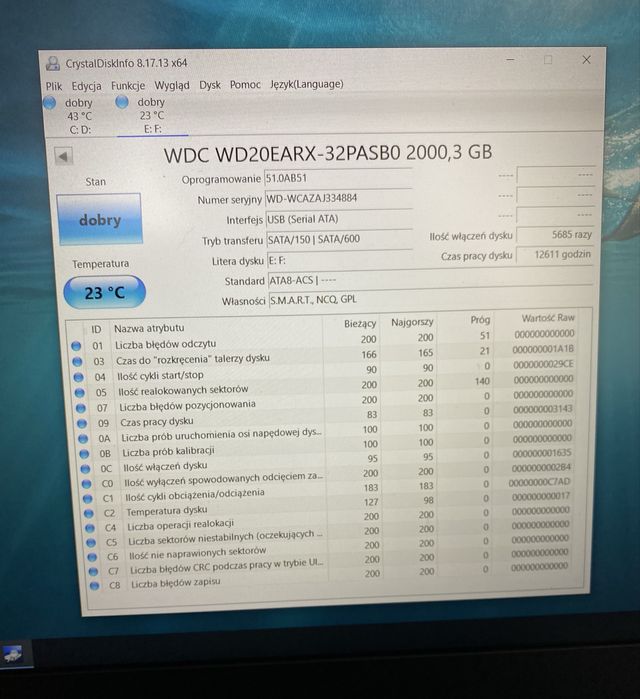Screen dimensions: 640x699
Task: Click the Próg column header
Action: point(480,320)
